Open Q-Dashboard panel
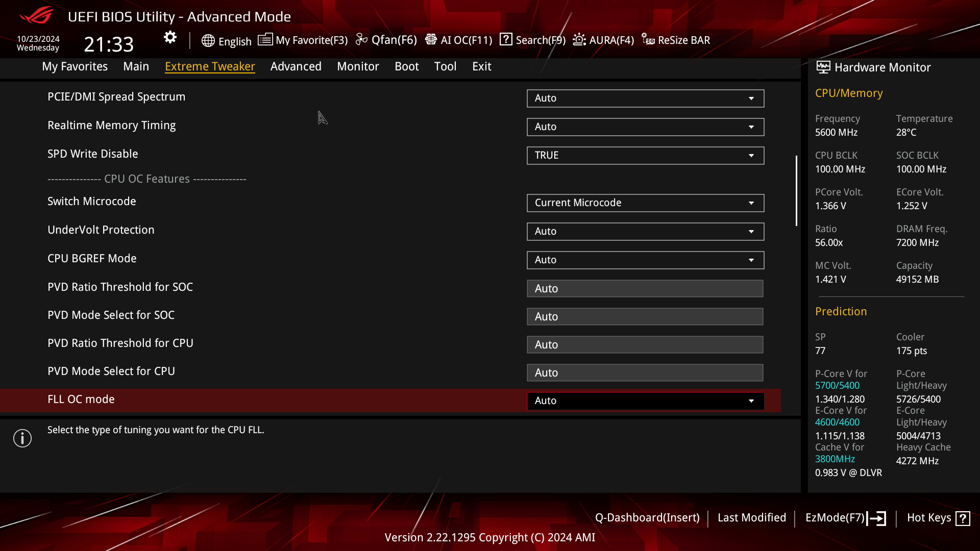The width and height of the screenshot is (980, 551). pos(647,517)
